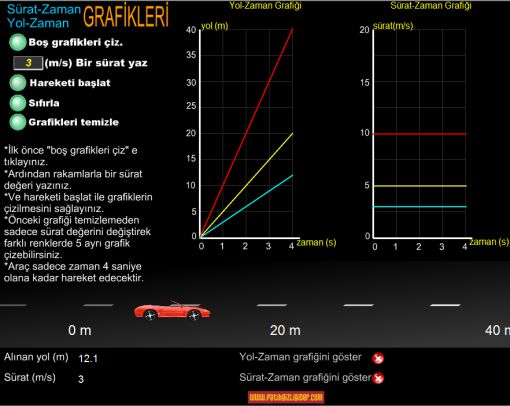Click the cyan line in Sürat-Zaman graph
Screen dimensions: 510x406
click(420, 207)
